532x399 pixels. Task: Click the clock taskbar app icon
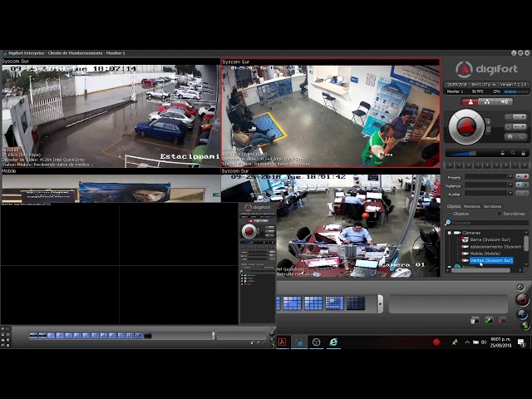316,342
